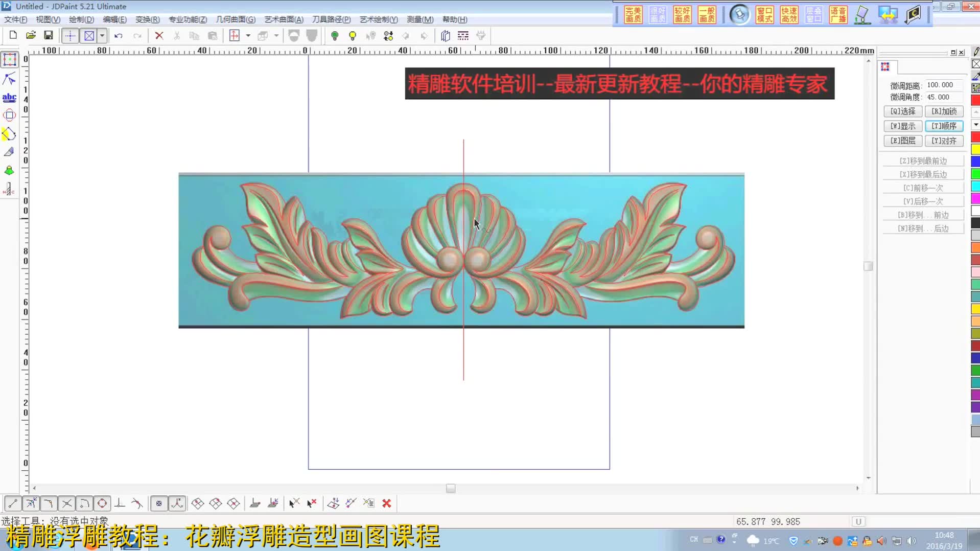Image resolution: width=980 pixels, height=551 pixels.
Task: Open the 刀具路径(P) menu
Action: coord(331,19)
